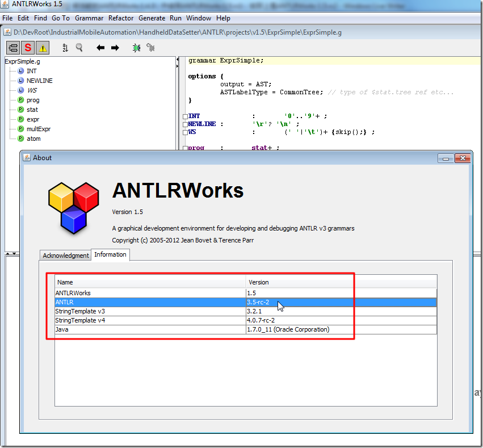This screenshot has width=483, height=448.
Task: Start debugging with the green bug icon
Action: pos(136,48)
